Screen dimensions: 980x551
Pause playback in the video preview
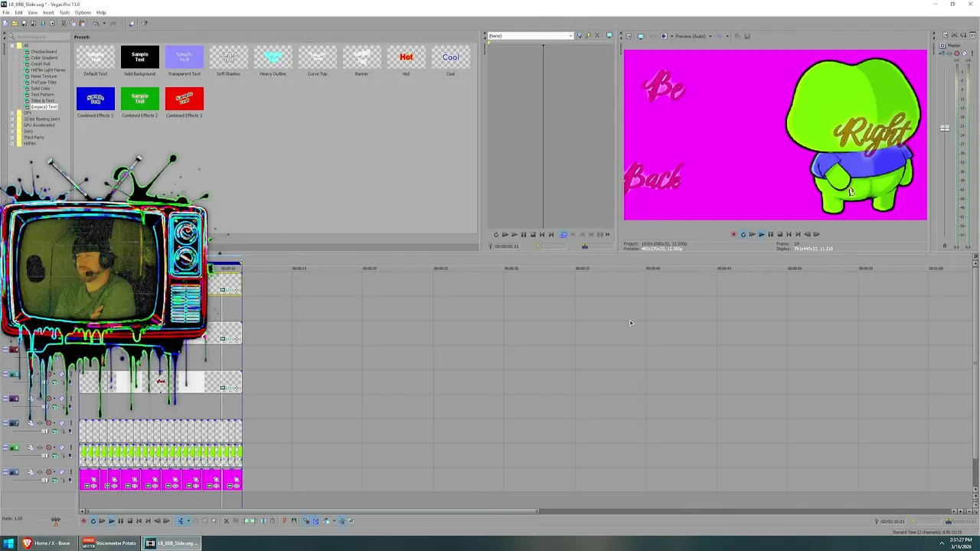tap(770, 234)
